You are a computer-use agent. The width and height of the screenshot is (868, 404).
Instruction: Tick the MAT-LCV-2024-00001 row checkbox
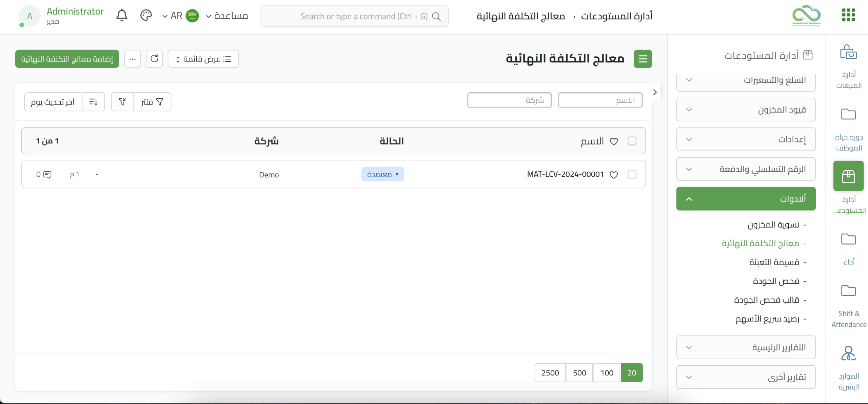632,174
